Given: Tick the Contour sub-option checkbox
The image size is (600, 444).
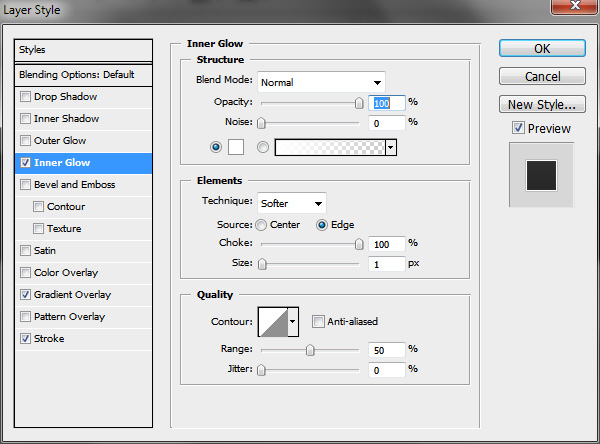Looking at the screenshot, I should click(38, 207).
